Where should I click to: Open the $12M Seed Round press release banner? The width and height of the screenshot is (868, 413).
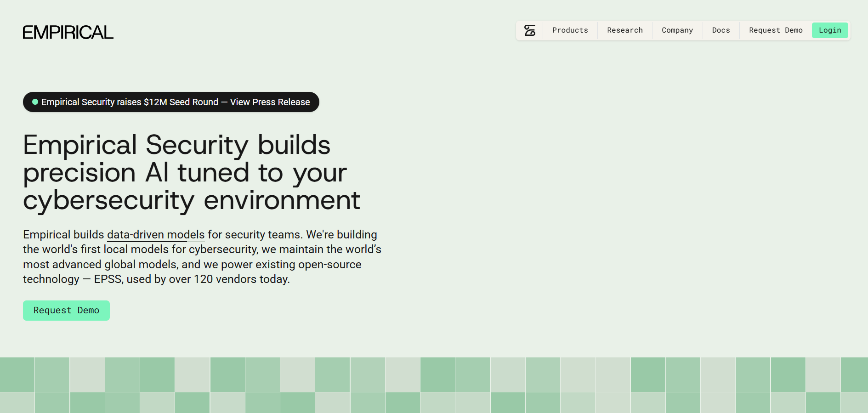(171, 102)
